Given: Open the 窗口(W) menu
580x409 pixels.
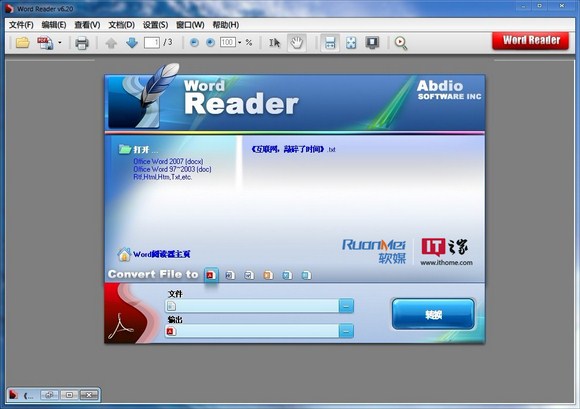Looking at the screenshot, I should pos(190,25).
